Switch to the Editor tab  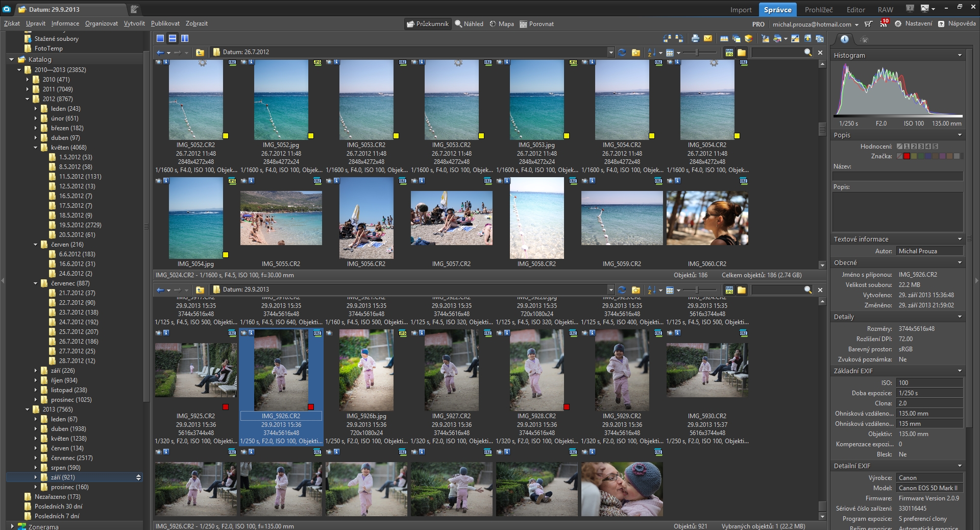(855, 10)
